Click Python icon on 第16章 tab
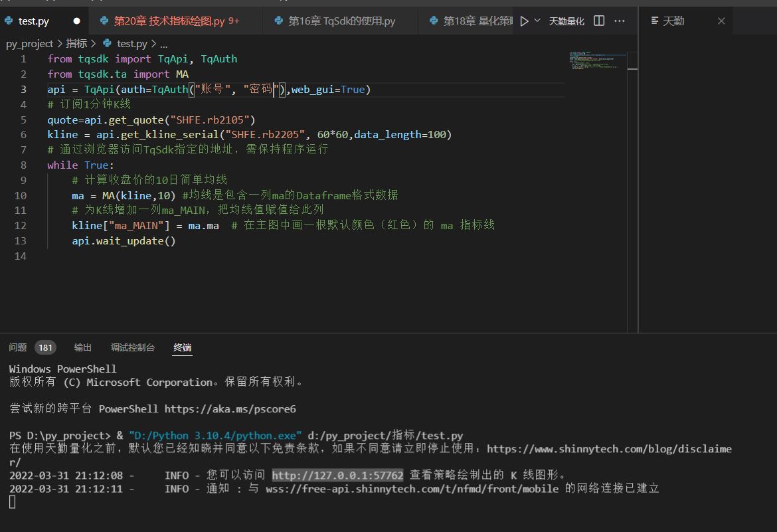 tap(278, 21)
